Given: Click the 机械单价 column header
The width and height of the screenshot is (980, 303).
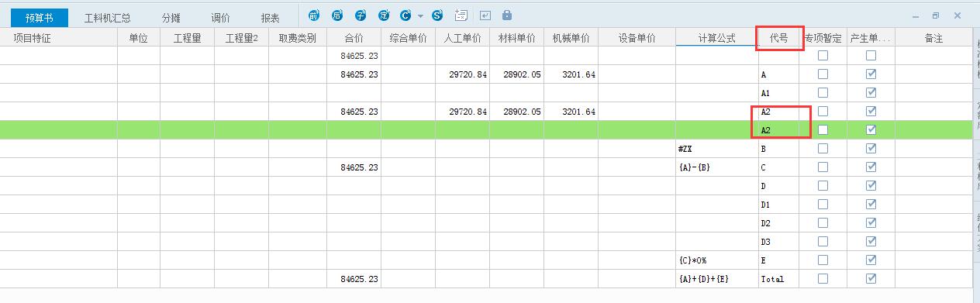Looking at the screenshot, I should point(571,38).
